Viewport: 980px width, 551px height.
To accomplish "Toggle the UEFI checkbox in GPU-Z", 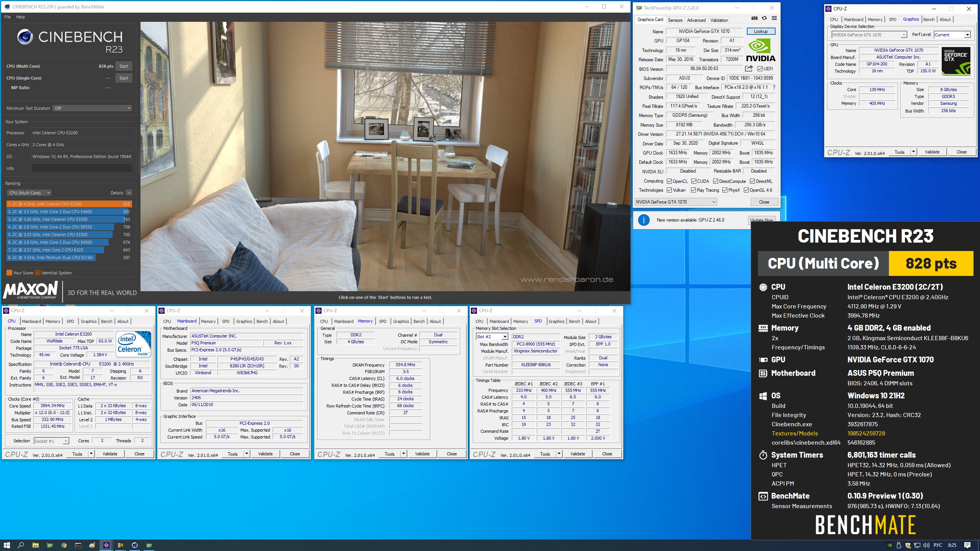I will pyautogui.click(x=760, y=69).
